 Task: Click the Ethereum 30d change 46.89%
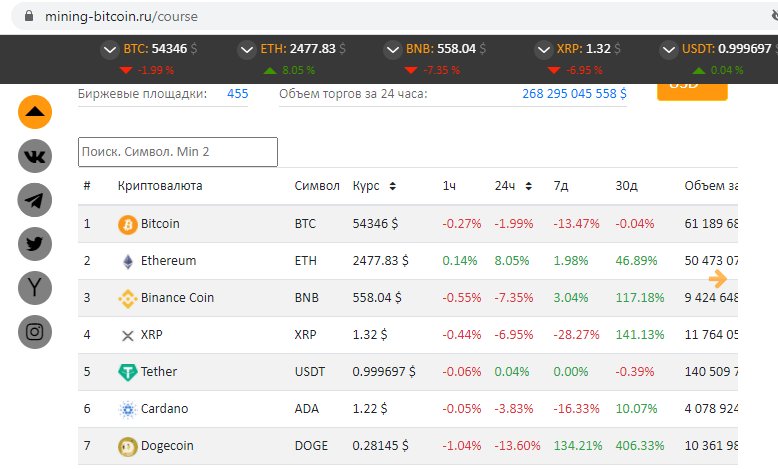click(636, 261)
